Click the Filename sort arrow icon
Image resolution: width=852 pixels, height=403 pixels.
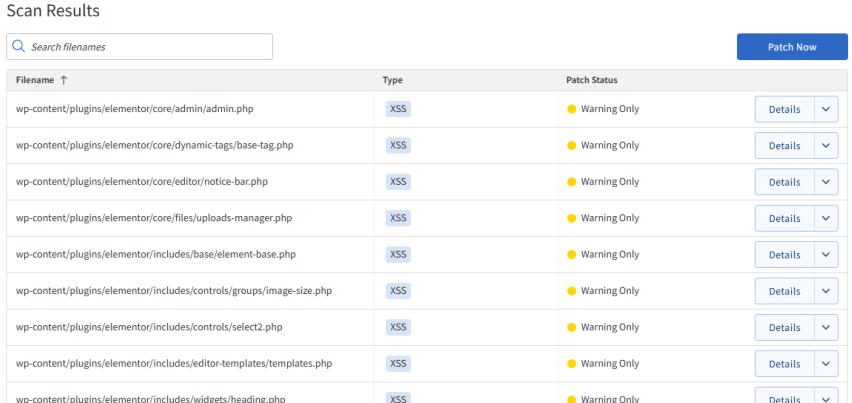64,80
